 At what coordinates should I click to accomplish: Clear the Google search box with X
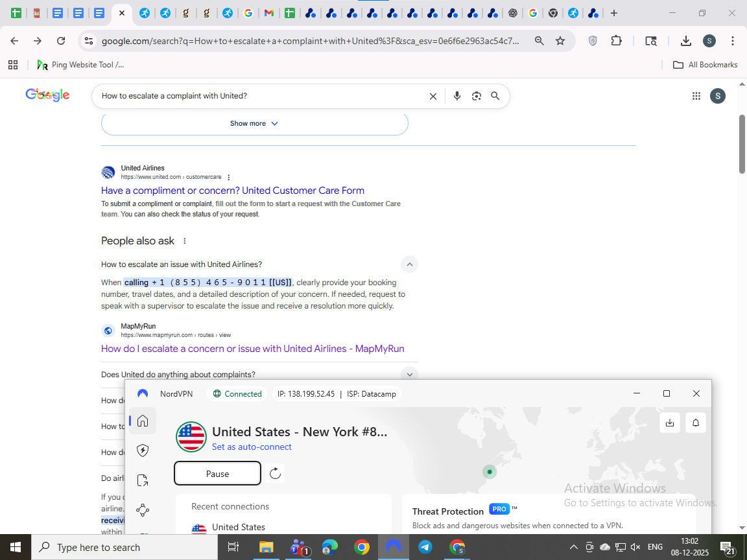(x=433, y=95)
